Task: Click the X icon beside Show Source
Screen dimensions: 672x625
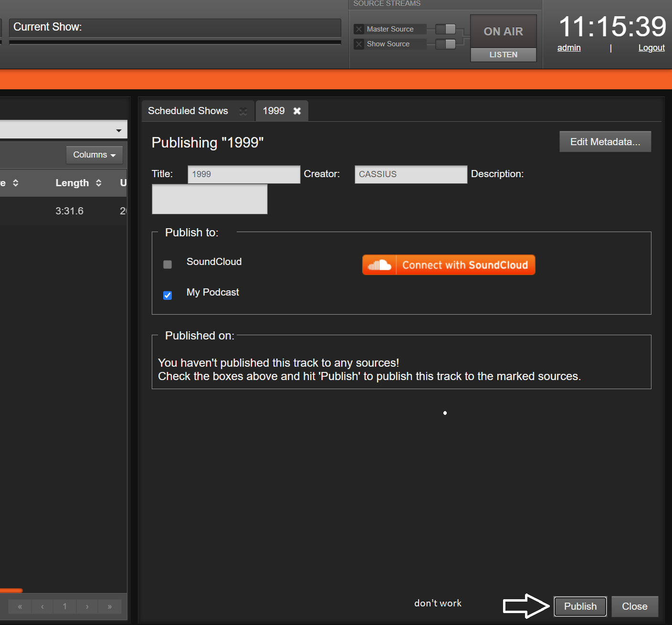Action: (359, 44)
